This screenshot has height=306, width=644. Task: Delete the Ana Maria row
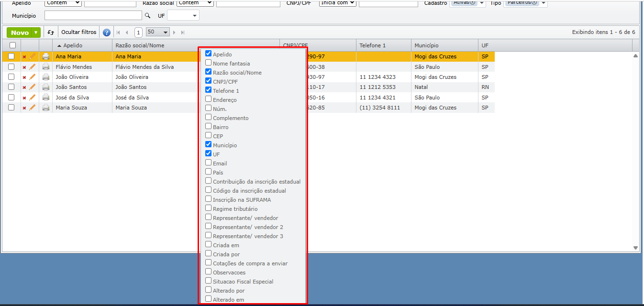tap(24, 57)
